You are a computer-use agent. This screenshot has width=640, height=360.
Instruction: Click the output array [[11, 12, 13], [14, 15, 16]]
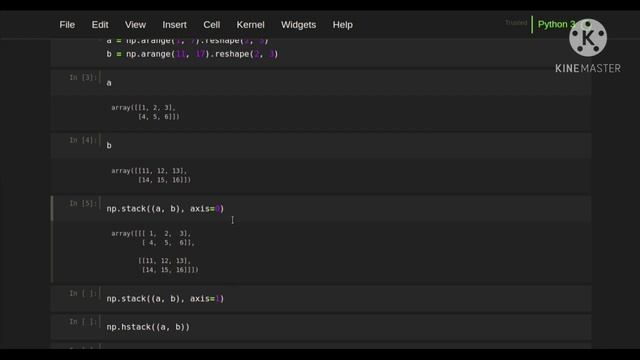pos(151,175)
